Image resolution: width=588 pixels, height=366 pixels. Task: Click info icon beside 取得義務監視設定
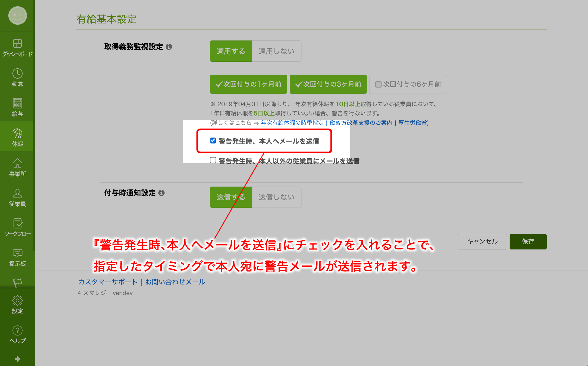(169, 47)
